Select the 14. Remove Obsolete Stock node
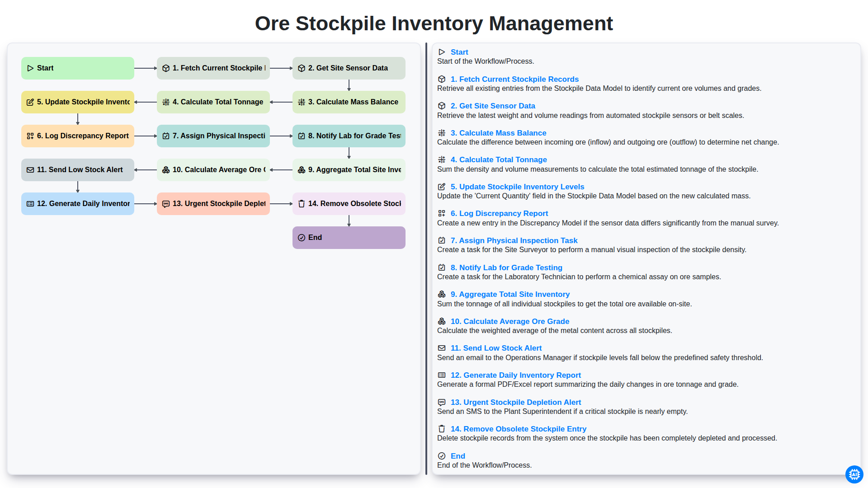The height and width of the screenshot is (488, 868). click(x=349, y=204)
